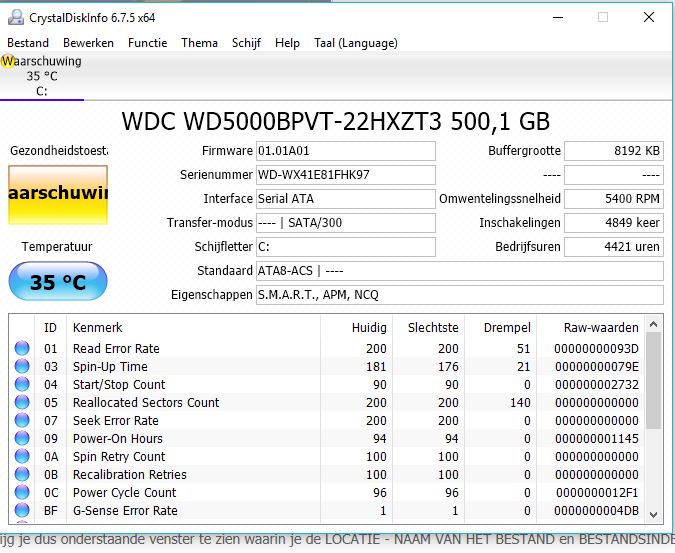This screenshot has width=675, height=553.
Task: Click raw value 00000000093D
Action: coord(596,348)
